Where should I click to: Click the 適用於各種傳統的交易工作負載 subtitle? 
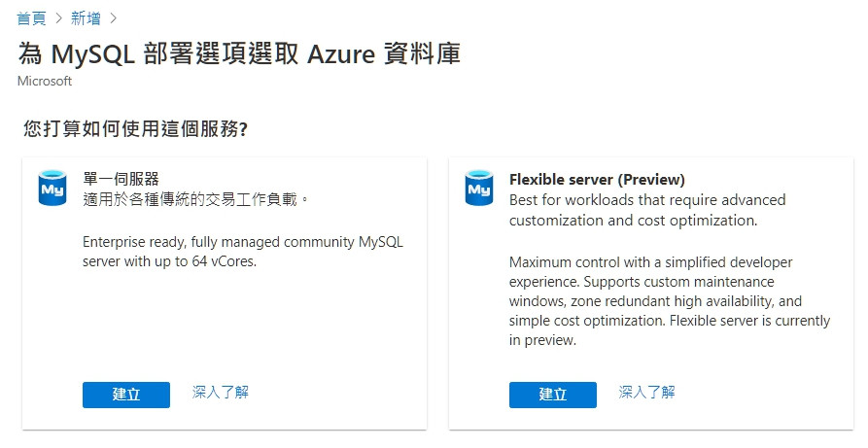tap(195, 199)
